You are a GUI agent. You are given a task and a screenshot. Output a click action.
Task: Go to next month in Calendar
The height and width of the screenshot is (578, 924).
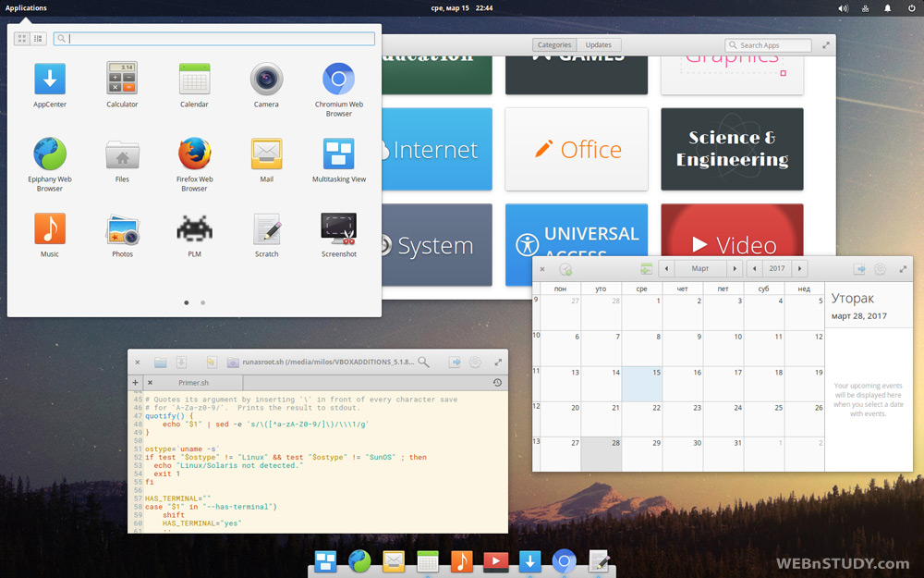pyautogui.click(x=735, y=269)
